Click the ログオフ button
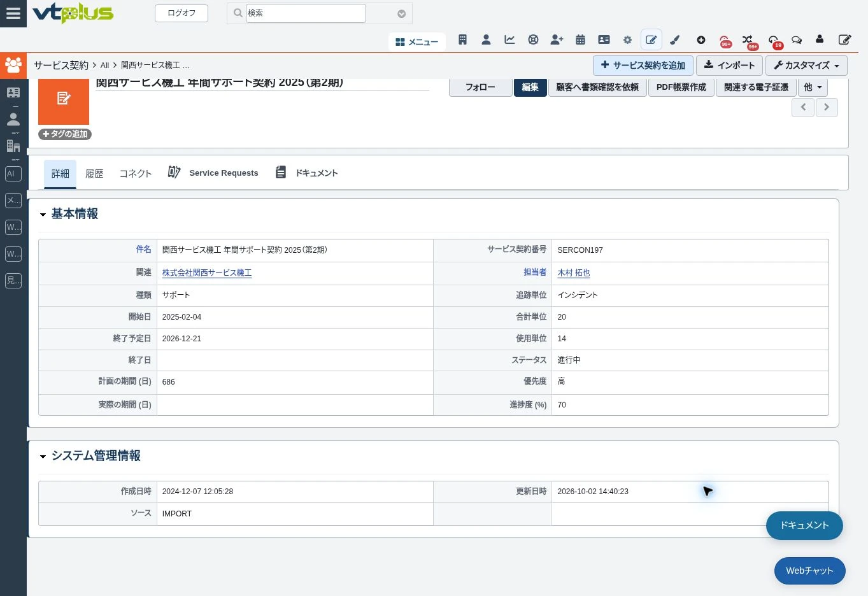This screenshot has width=868, height=596. coord(181,13)
